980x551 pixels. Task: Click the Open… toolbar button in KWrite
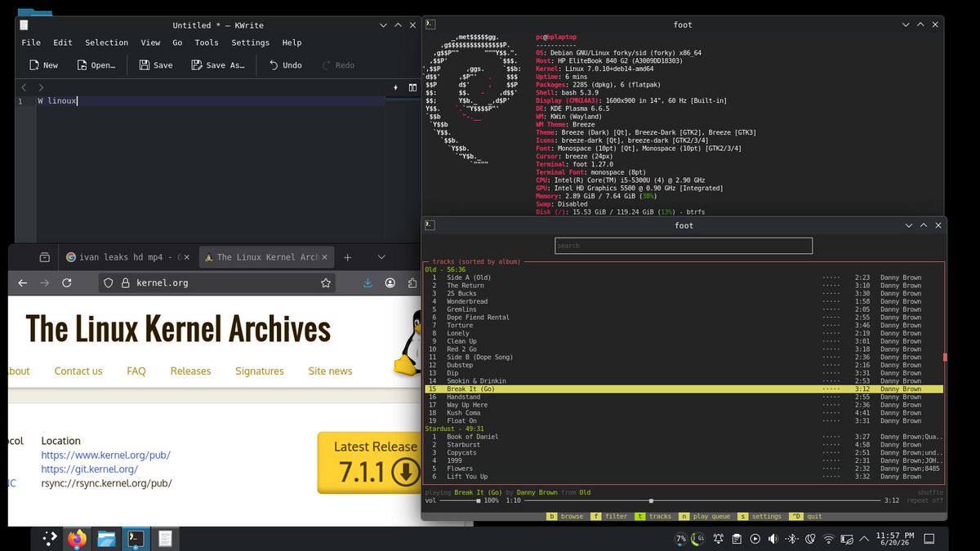coord(96,65)
